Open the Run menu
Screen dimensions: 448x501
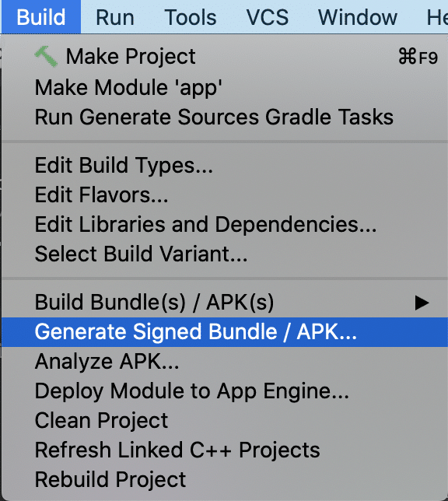[x=115, y=17]
